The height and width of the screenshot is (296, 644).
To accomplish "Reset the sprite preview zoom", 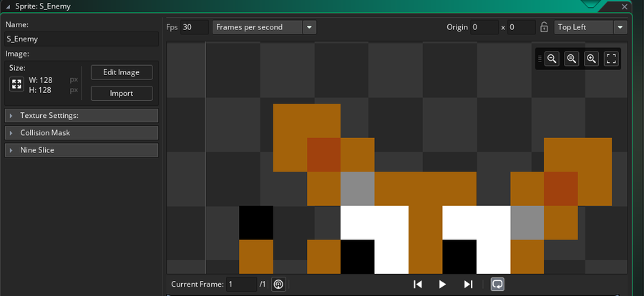I will (x=572, y=59).
